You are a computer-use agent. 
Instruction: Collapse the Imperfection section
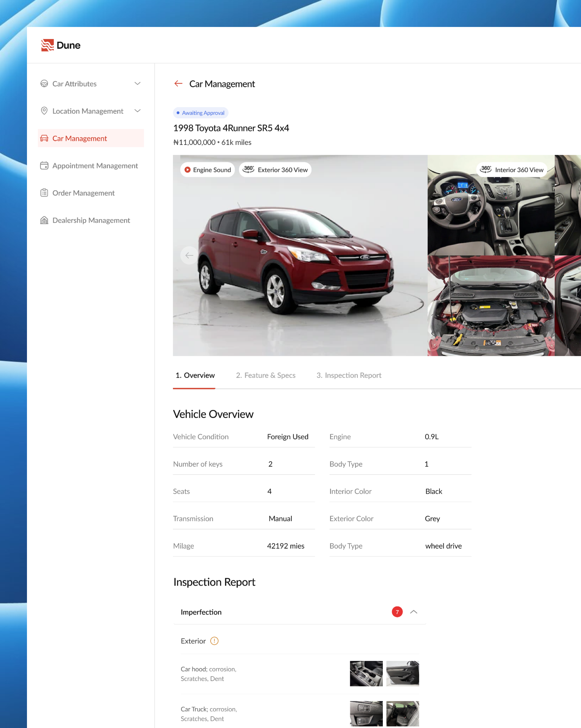coord(414,612)
